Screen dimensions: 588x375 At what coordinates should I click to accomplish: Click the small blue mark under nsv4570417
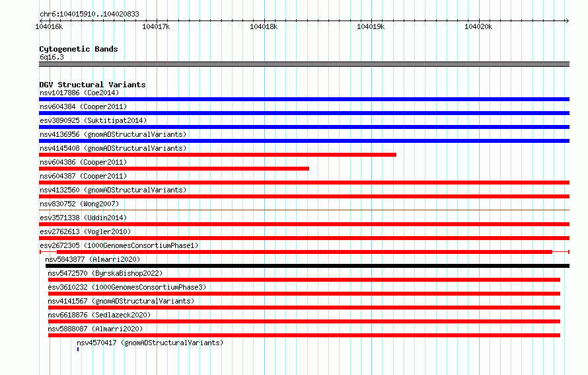tap(78, 349)
